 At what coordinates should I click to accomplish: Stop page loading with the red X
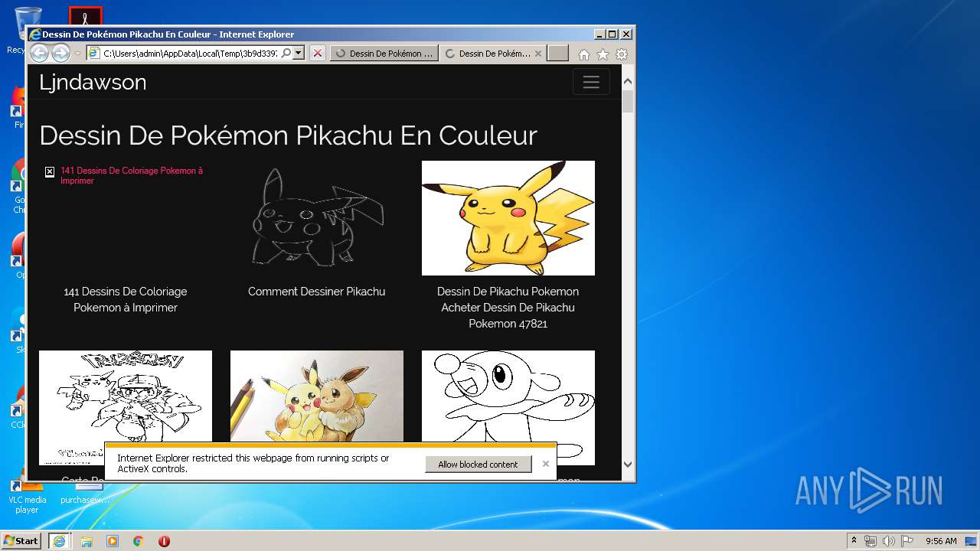tap(318, 53)
